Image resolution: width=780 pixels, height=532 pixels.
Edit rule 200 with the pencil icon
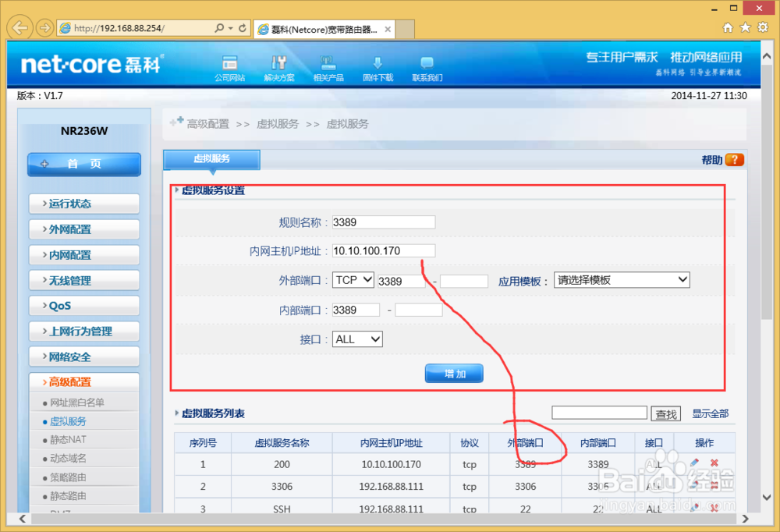point(694,463)
